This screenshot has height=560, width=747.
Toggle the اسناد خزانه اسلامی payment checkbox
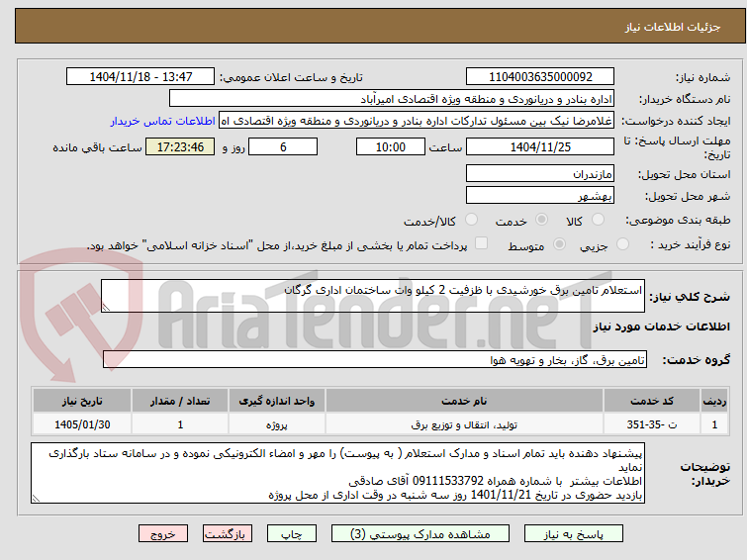click(x=482, y=243)
